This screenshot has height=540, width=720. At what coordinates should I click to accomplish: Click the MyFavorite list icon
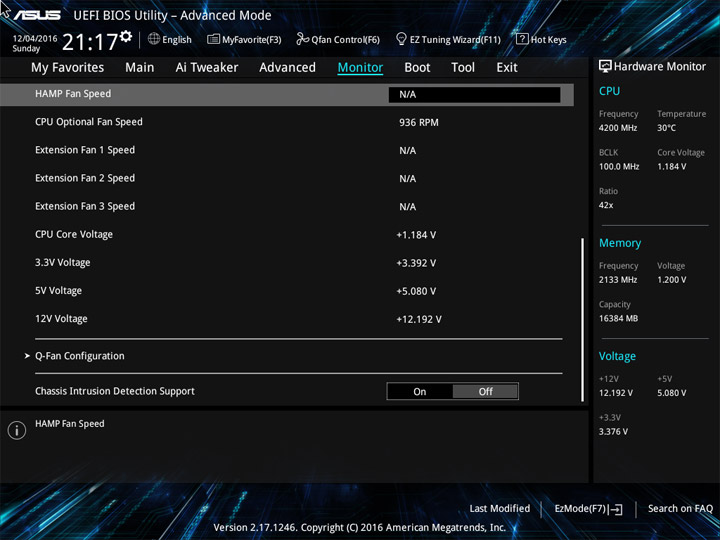pyautogui.click(x=213, y=39)
